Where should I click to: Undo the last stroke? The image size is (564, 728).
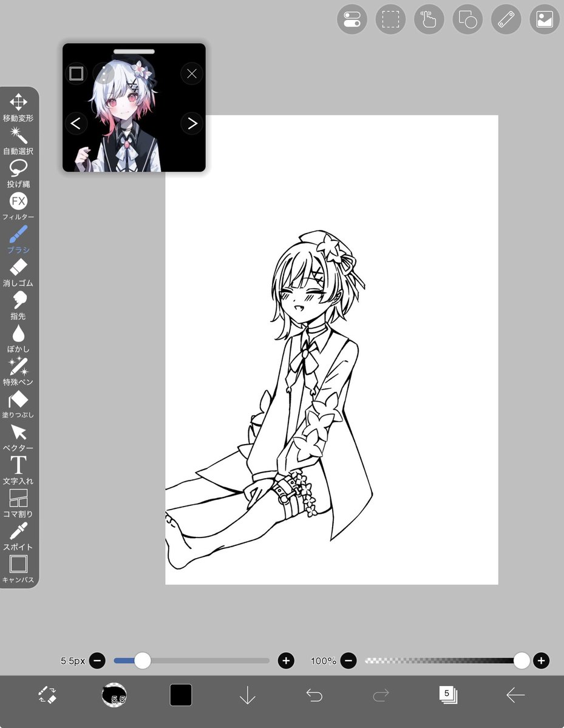[x=314, y=695]
